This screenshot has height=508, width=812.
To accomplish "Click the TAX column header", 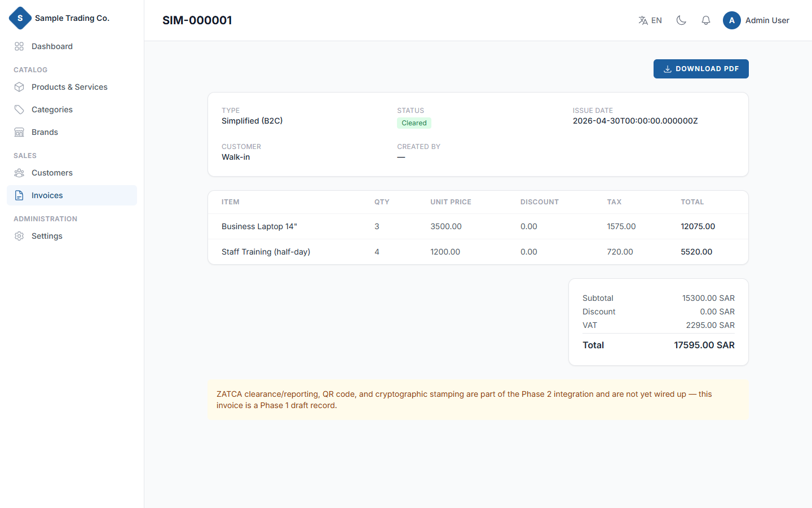I will [x=614, y=202].
